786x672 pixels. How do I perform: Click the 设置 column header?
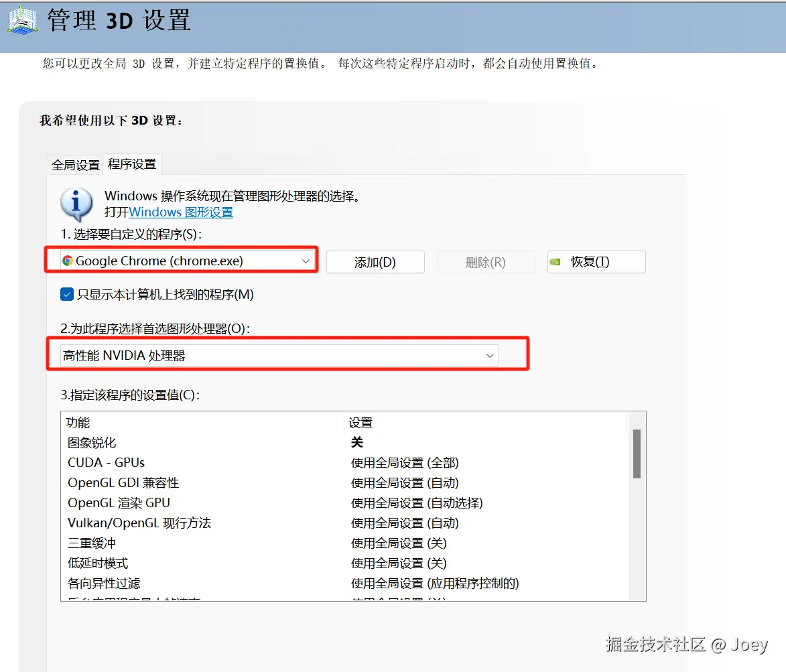pyautogui.click(x=485, y=423)
